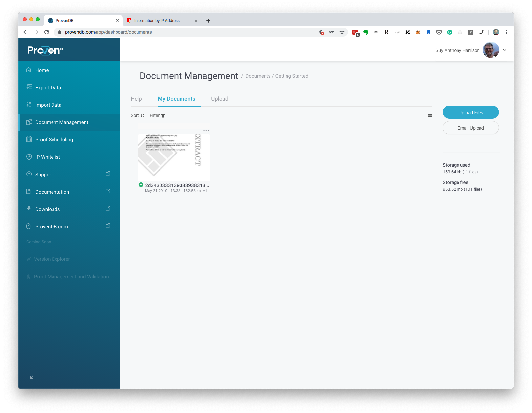Click the Import Data sidebar icon
Viewport: 532px width, 413px height.
(29, 105)
